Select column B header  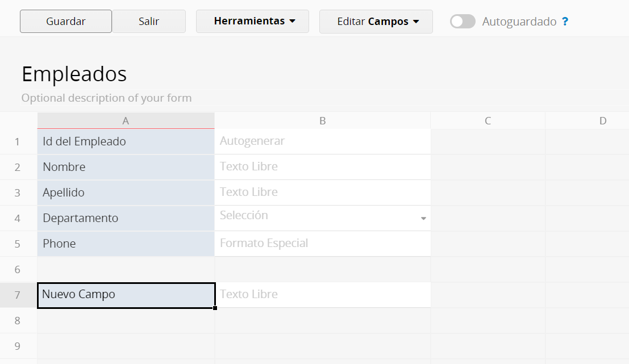323,120
